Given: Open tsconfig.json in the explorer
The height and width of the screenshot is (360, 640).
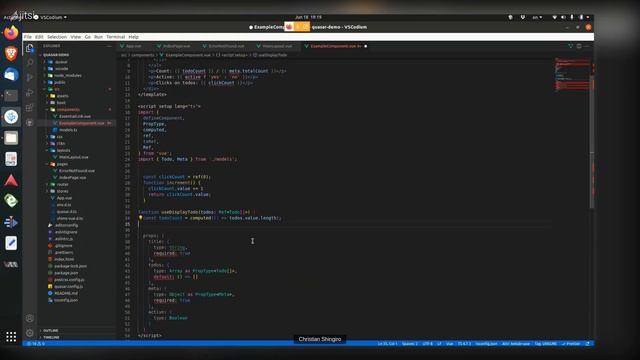Looking at the screenshot, I should pyautogui.click(x=66, y=300).
